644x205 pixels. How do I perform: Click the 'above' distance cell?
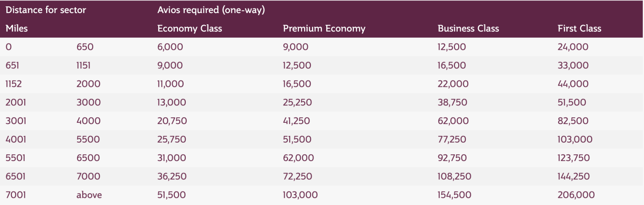point(89,195)
